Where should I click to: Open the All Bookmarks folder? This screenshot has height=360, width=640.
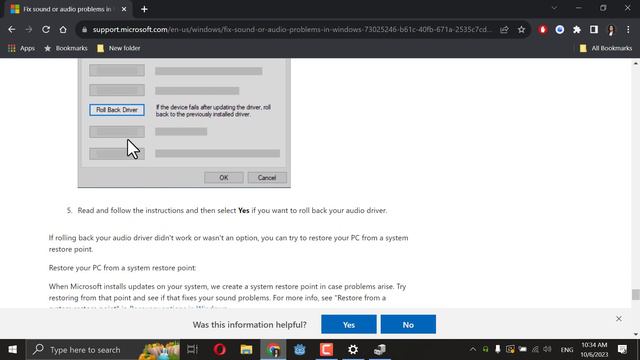pyautogui.click(x=606, y=48)
